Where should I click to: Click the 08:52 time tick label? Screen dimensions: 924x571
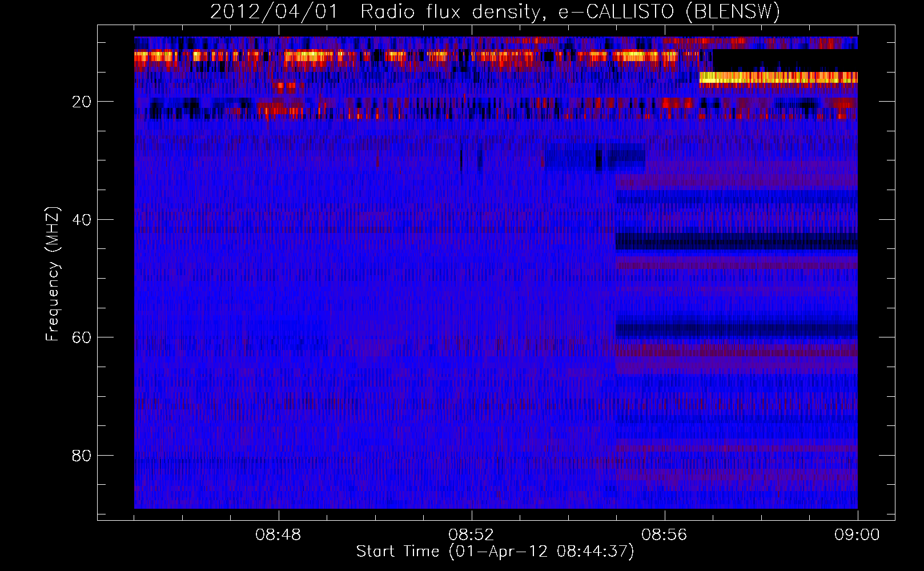tap(471, 535)
